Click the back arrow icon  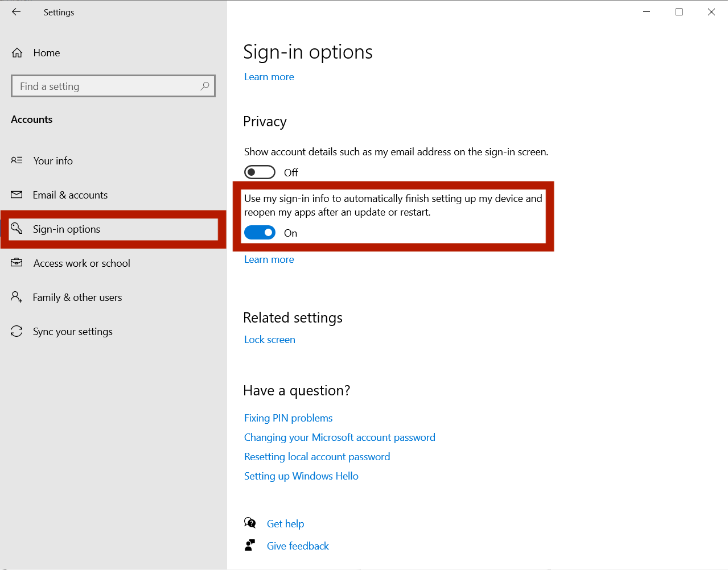(16, 12)
